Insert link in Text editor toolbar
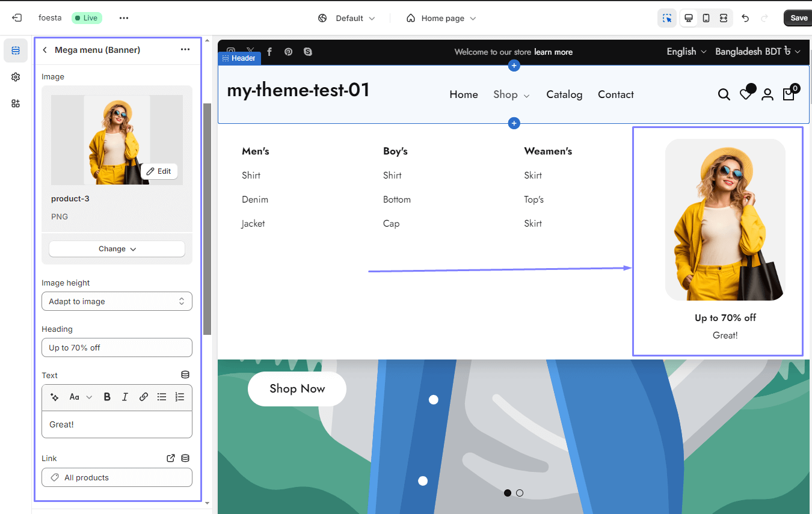This screenshot has width=812, height=514. pos(144,397)
